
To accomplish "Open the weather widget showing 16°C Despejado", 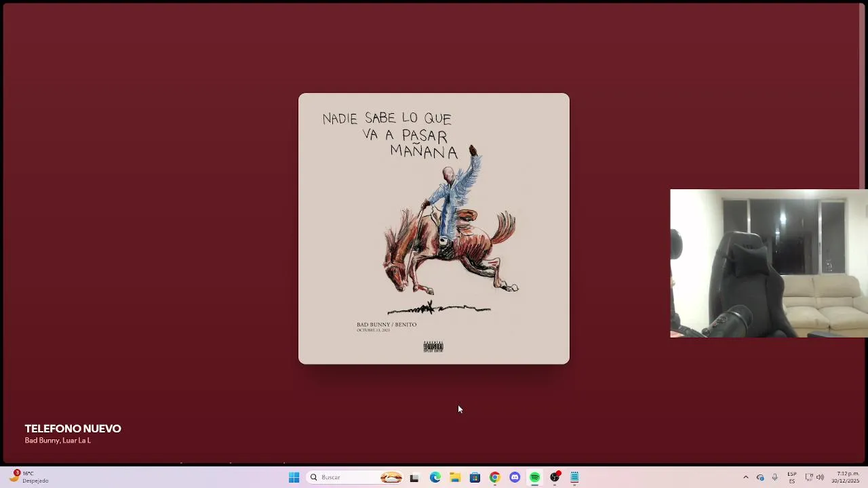I will (28, 477).
